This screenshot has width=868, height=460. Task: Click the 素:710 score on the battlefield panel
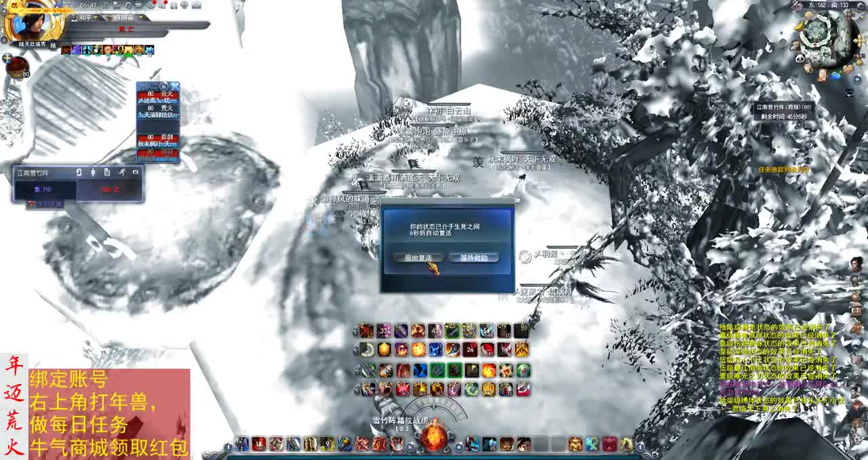click(43, 190)
